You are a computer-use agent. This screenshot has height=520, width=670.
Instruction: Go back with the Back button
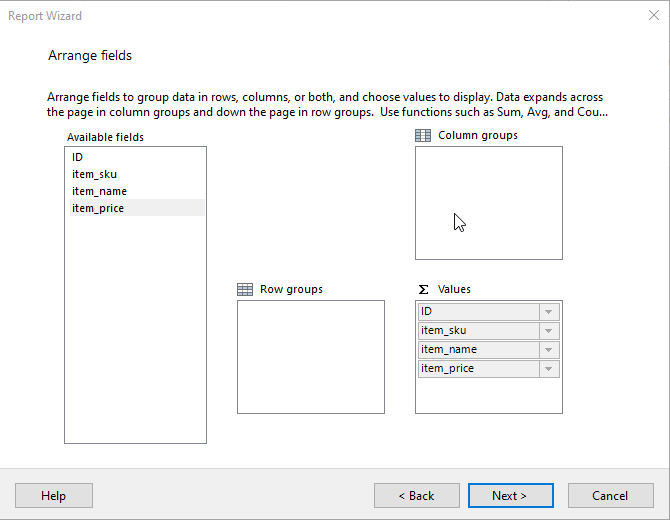(417, 496)
